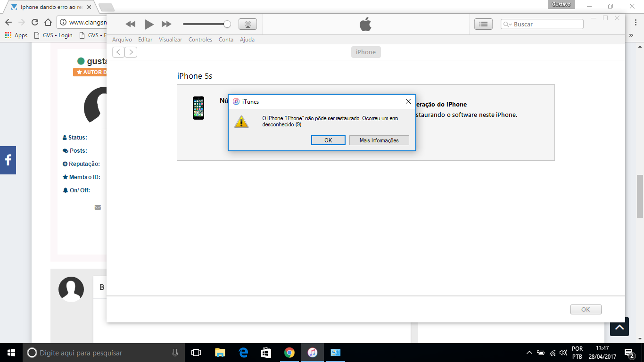Click the Chrome address bar URL
644x362 pixels.
pos(87,22)
